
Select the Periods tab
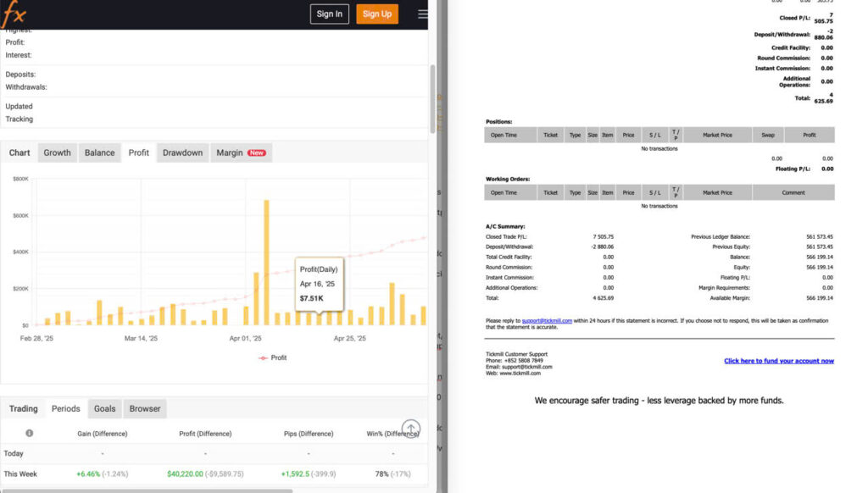[x=66, y=409]
